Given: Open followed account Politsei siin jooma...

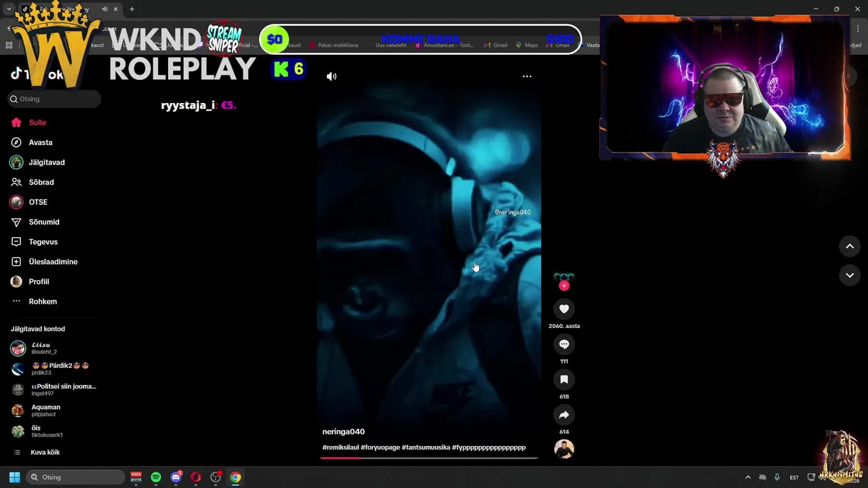Looking at the screenshot, I should 53,390.
